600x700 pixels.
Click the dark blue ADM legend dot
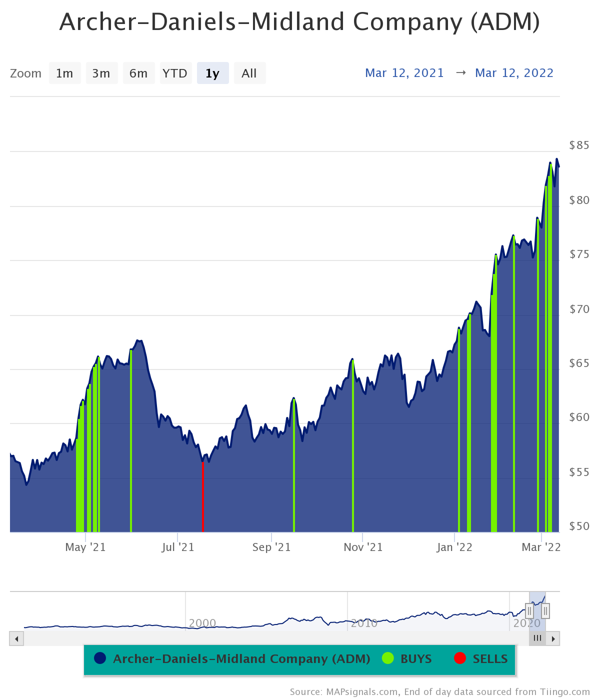click(100, 658)
